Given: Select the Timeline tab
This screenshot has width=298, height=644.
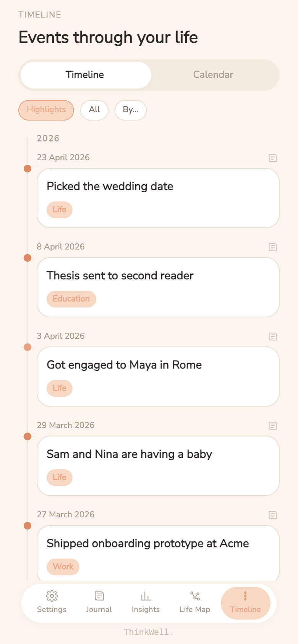Looking at the screenshot, I should pos(85,75).
